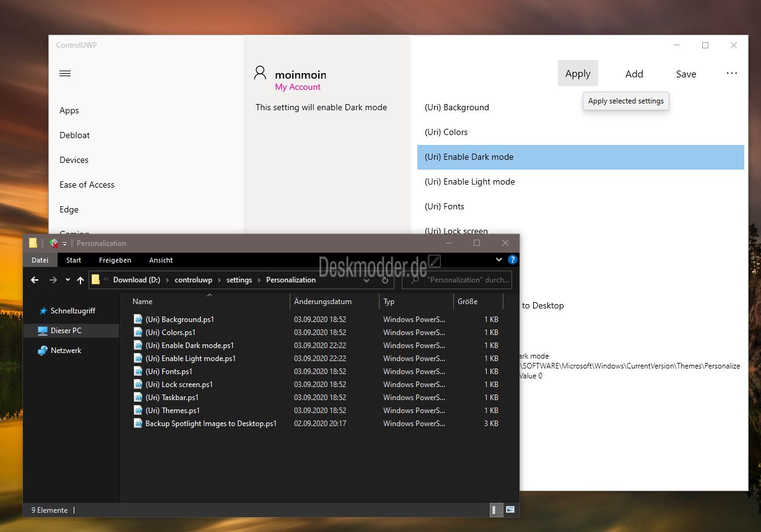Click the (Uri) Colors.ps1 file icon
This screenshot has width=761, height=532.
138,333
